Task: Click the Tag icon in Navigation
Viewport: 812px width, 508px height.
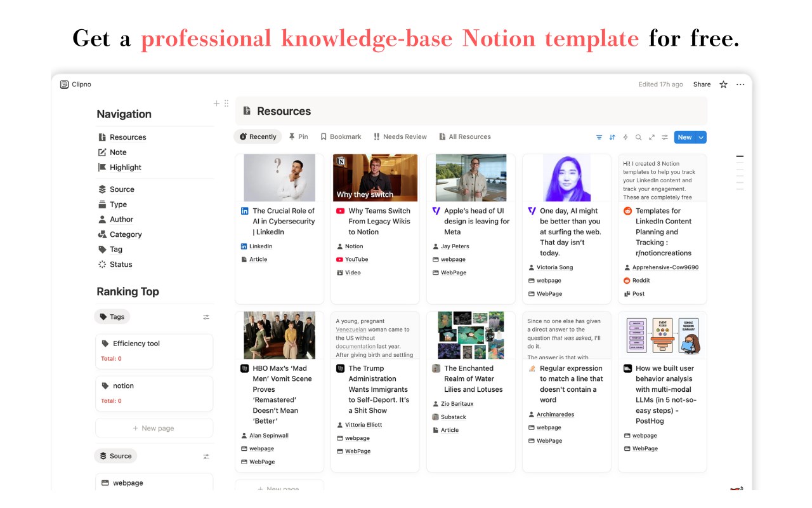Action: click(102, 250)
